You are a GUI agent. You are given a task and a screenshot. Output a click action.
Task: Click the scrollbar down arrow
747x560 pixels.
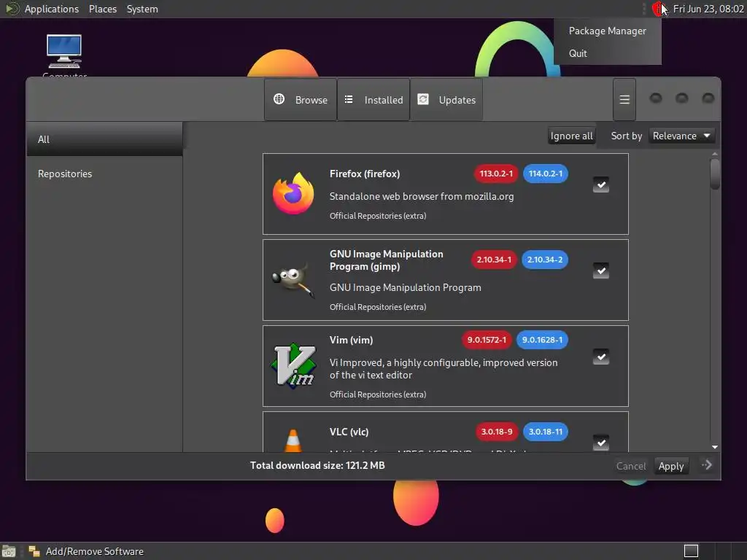click(x=715, y=447)
